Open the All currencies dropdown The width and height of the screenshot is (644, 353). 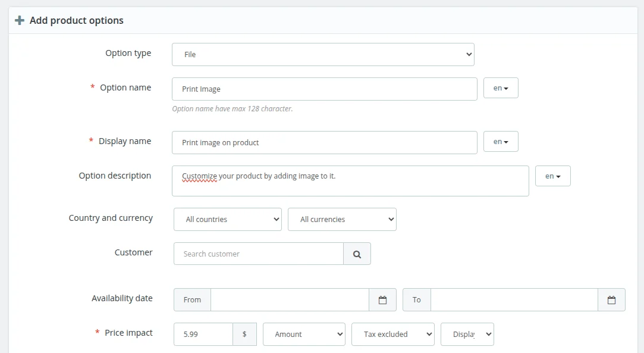342,219
